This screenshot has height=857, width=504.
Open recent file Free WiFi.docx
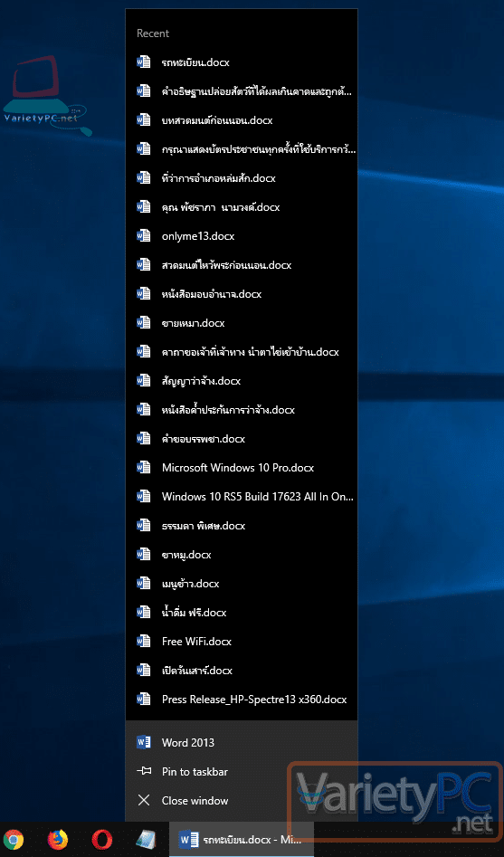click(x=242, y=641)
